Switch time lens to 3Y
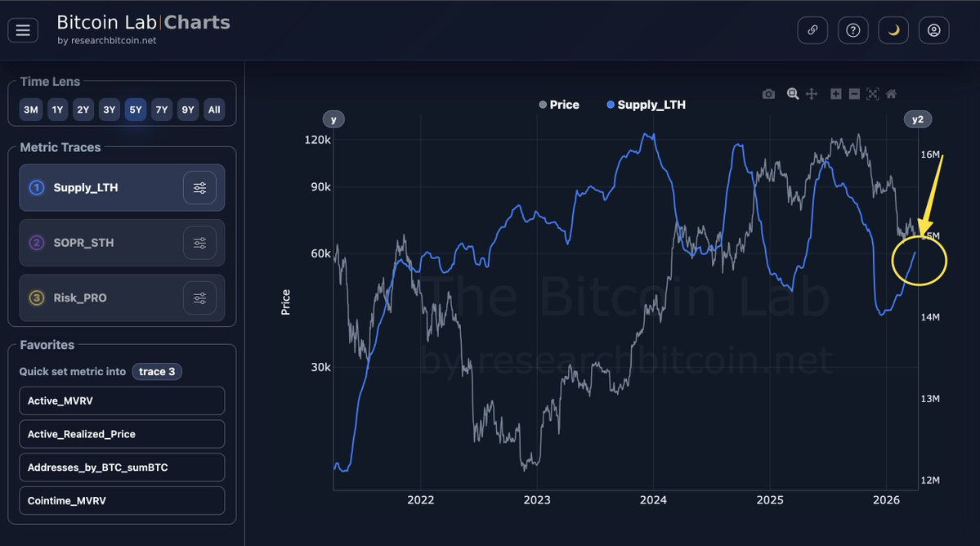This screenshot has width=980, height=546. point(110,110)
